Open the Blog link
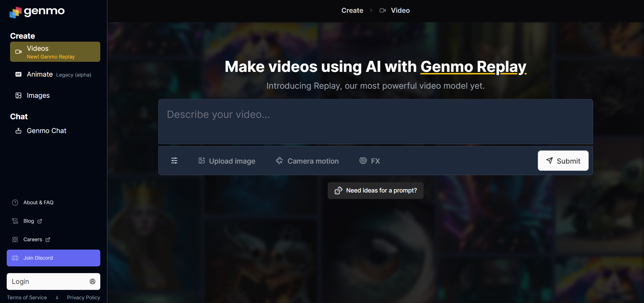 point(29,221)
